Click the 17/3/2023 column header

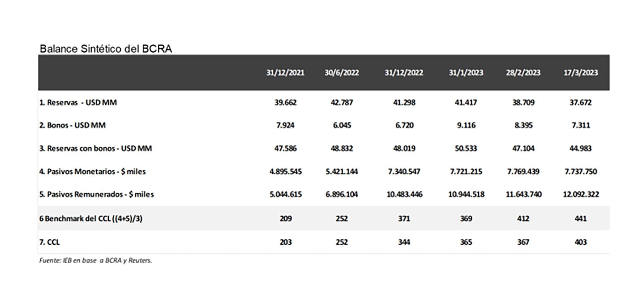point(580,73)
